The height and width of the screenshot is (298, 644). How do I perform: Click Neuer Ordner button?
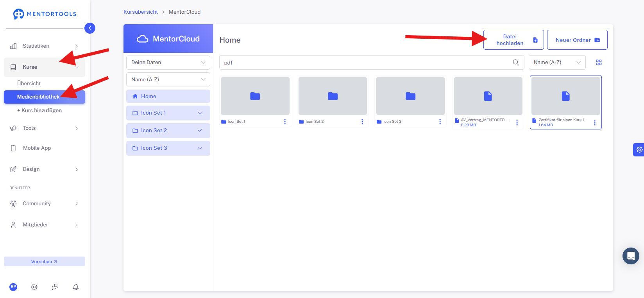click(x=577, y=40)
